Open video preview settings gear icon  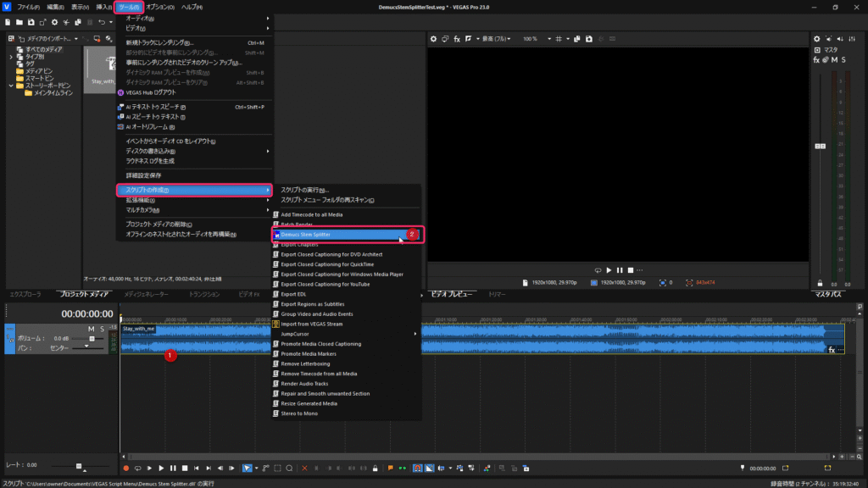[x=433, y=39]
